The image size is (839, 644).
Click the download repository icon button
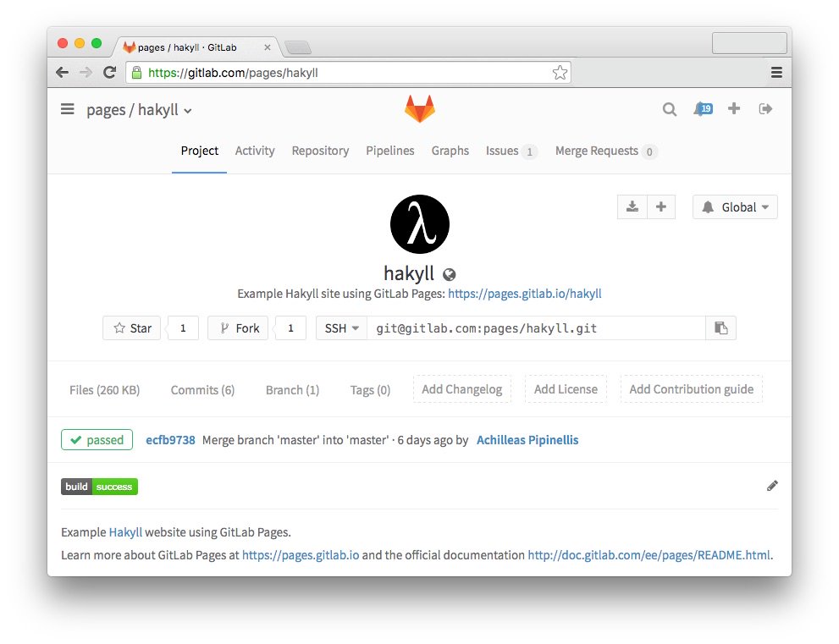pos(632,206)
